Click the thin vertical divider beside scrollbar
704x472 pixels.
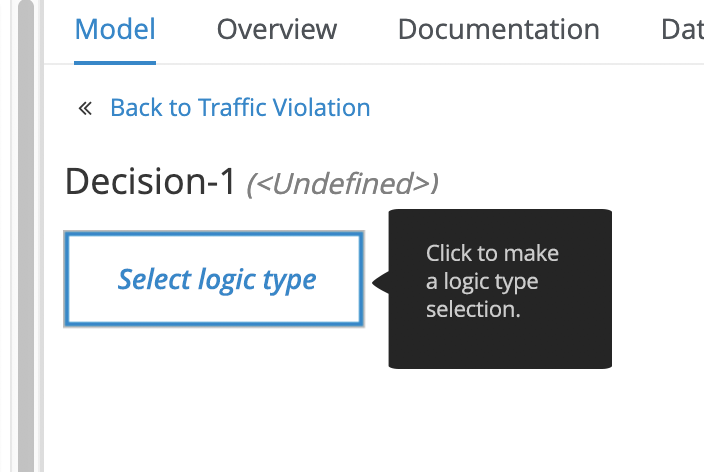click(43, 236)
